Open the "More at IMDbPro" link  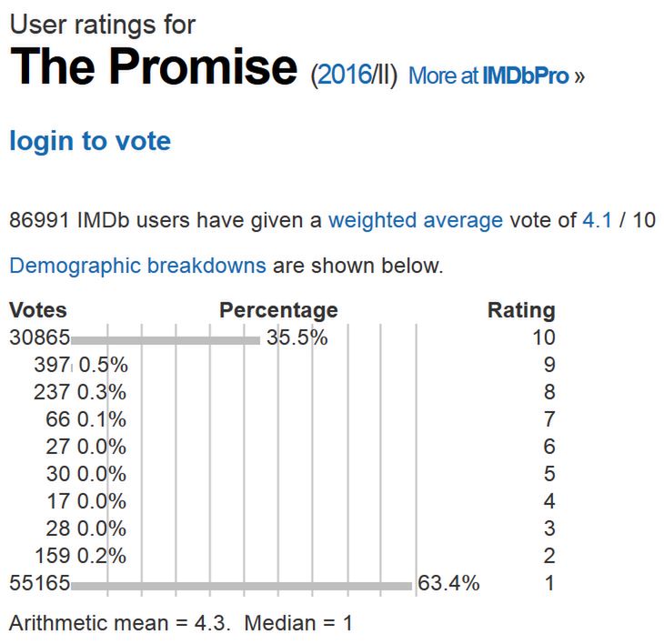tap(496, 75)
